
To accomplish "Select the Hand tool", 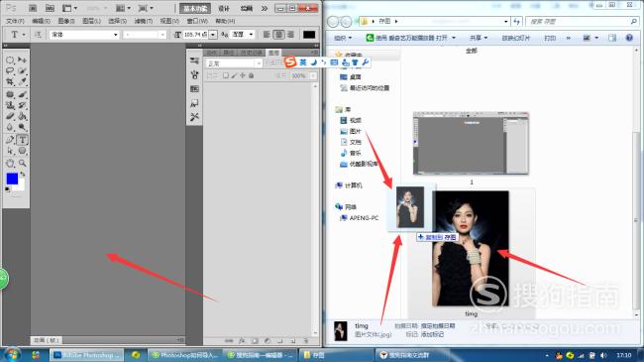I will click(x=10, y=163).
